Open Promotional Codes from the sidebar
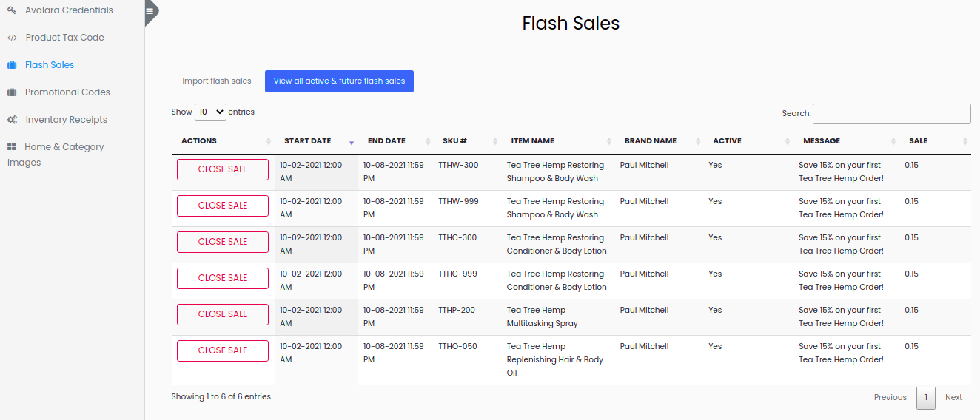 pyautogui.click(x=67, y=92)
